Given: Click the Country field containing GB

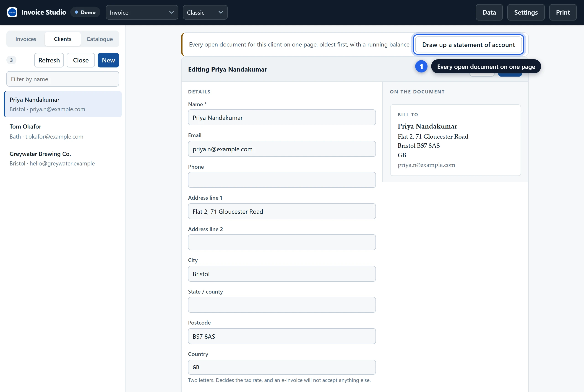Looking at the screenshot, I should pyautogui.click(x=282, y=367).
